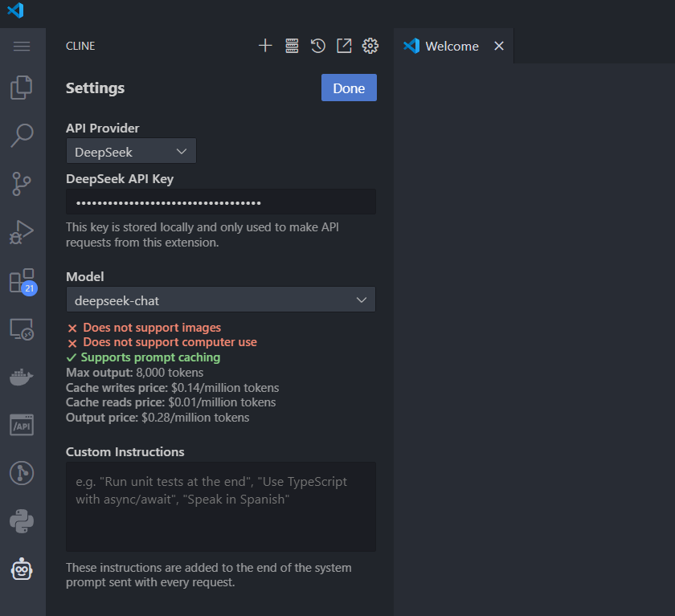Click the 'DeepSeek API Key' label
Viewport: 675px width, 616px height.
pyautogui.click(x=120, y=179)
